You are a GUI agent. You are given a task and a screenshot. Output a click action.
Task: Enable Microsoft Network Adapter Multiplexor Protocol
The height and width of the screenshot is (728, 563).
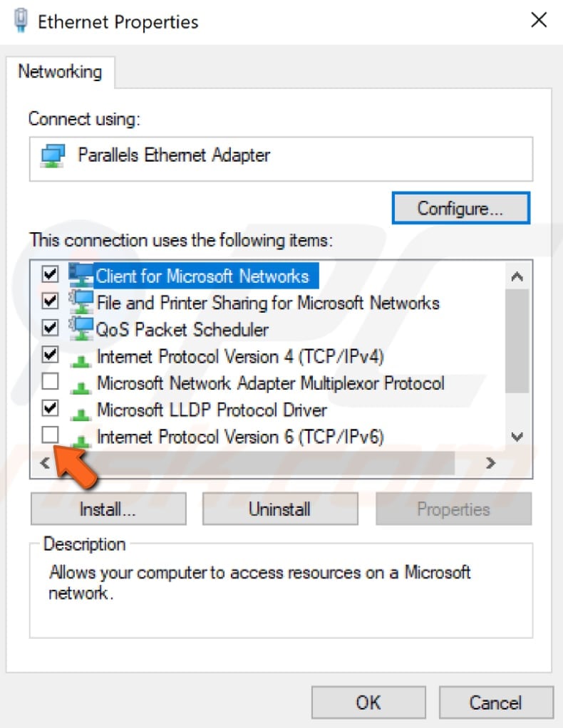50,382
